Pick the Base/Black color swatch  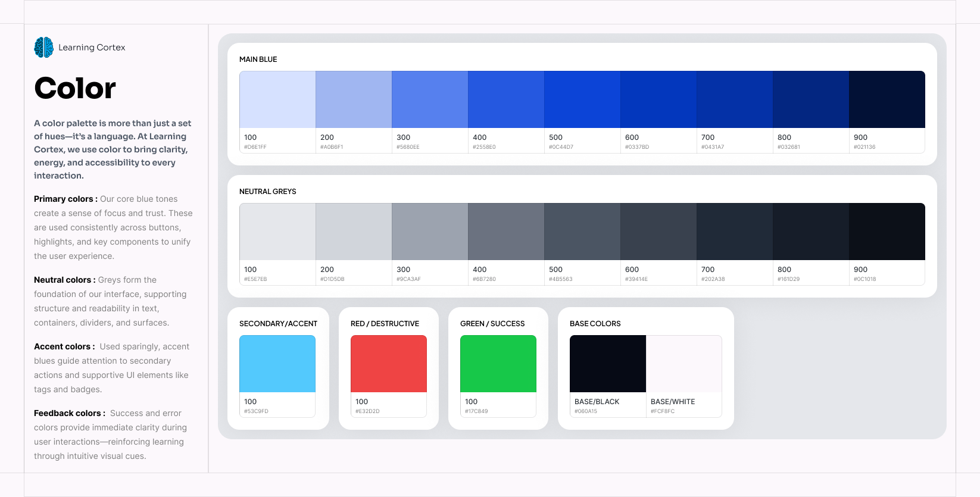pos(608,364)
